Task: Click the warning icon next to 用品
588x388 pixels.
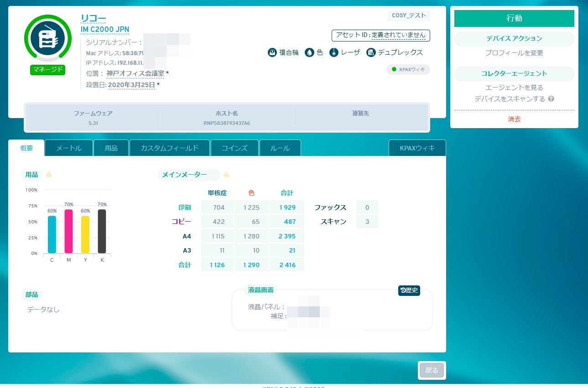Action: (x=49, y=174)
